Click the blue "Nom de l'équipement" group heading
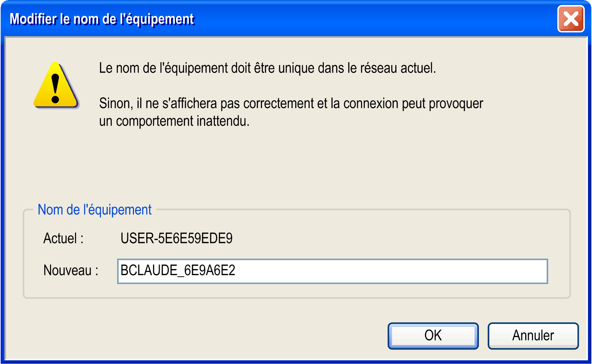 [95, 210]
